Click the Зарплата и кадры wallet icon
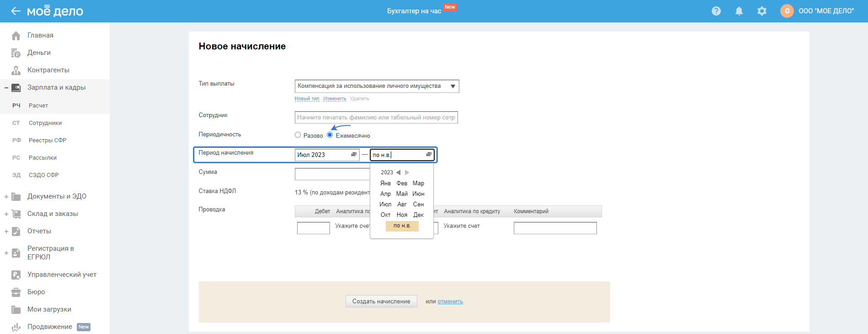Viewport: 868px width, 334px height. pyautogui.click(x=16, y=88)
